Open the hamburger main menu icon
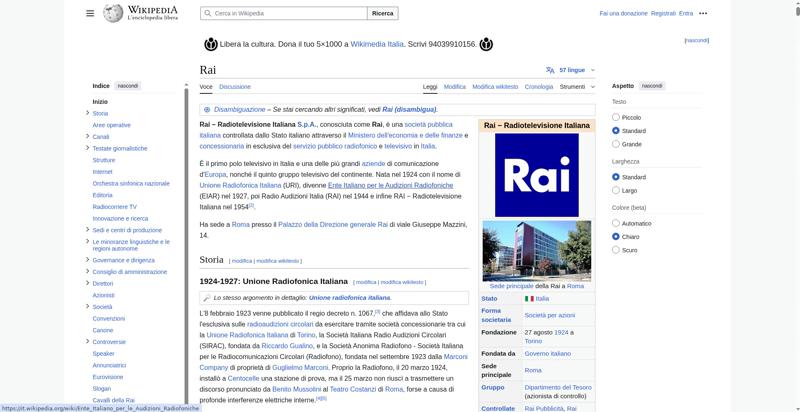 (x=90, y=13)
